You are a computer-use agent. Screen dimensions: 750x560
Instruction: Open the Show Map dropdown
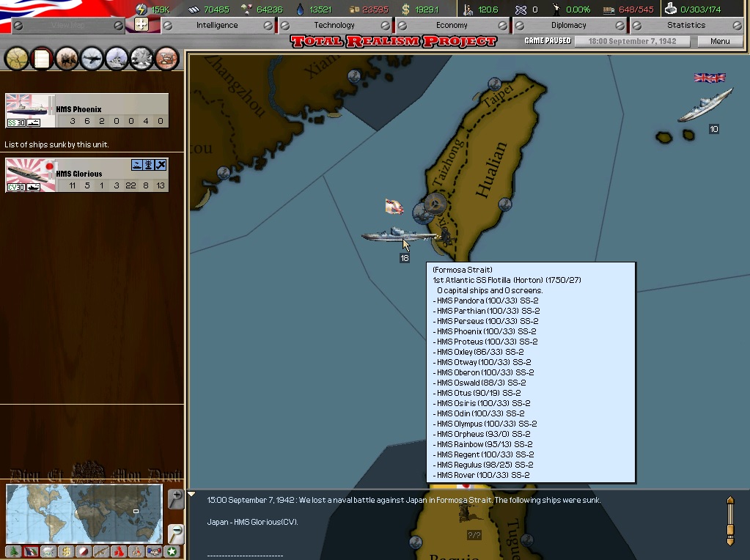click(67, 25)
